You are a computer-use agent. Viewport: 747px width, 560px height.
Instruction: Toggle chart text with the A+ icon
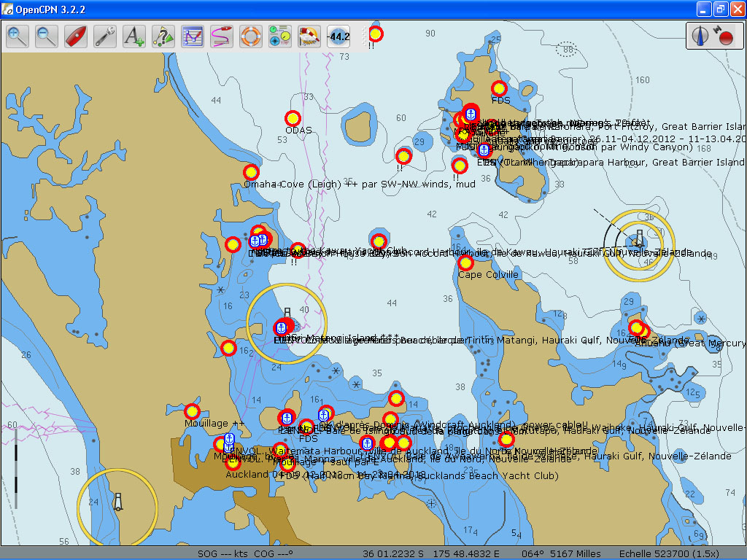click(134, 36)
